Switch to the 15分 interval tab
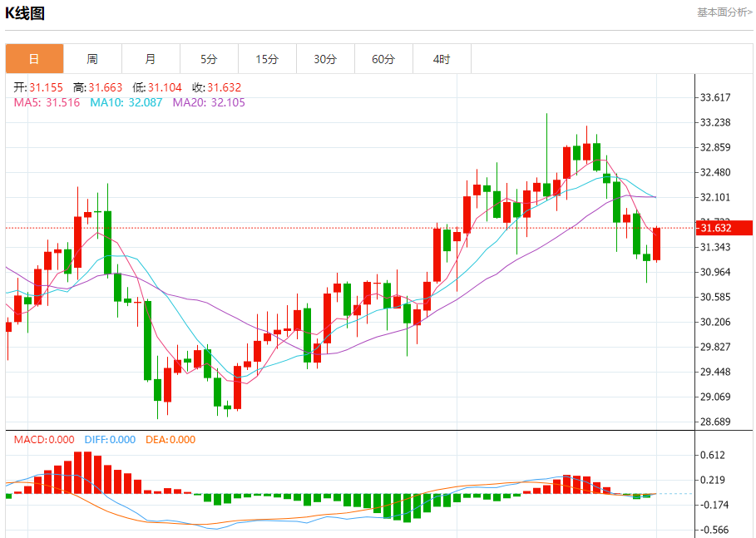 coord(267,59)
